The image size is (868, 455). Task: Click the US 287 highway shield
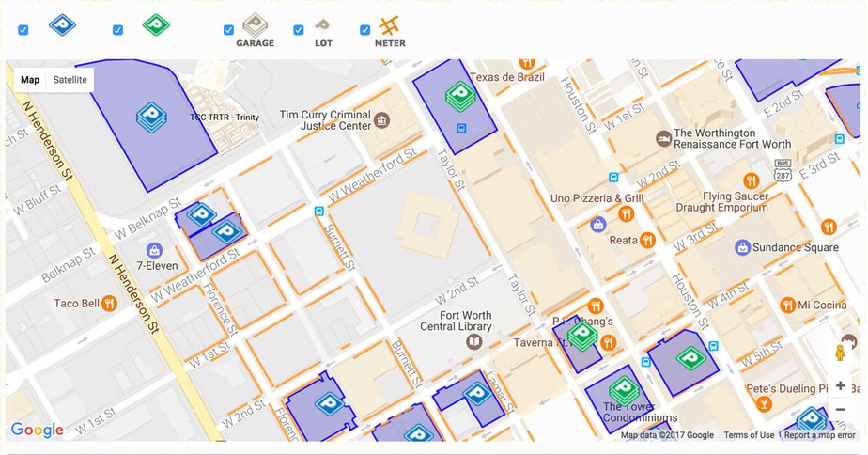(783, 171)
